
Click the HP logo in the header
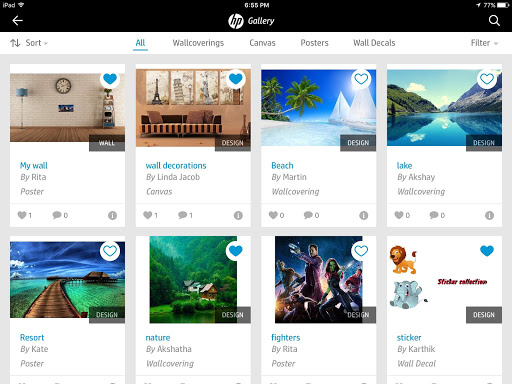pyautogui.click(x=236, y=21)
